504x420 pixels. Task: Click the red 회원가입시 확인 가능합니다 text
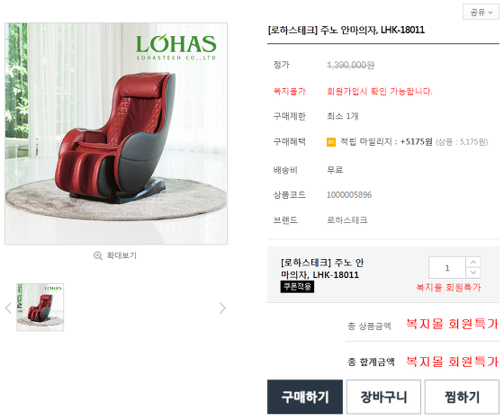point(380,92)
